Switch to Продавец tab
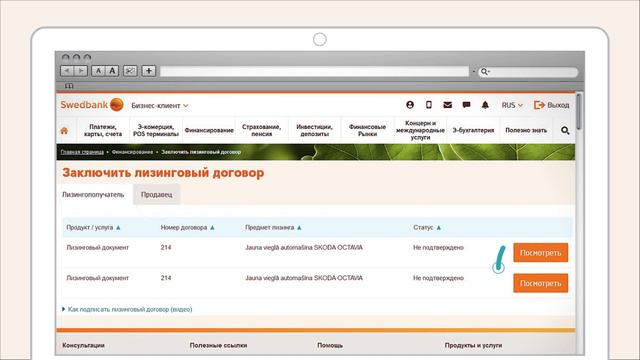This screenshot has height=360, width=640. (157, 195)
